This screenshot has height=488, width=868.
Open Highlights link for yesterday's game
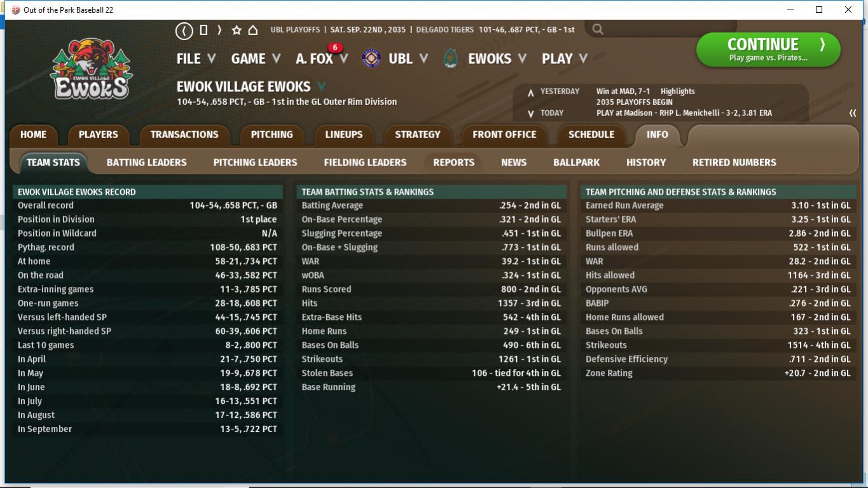[677, 92]
